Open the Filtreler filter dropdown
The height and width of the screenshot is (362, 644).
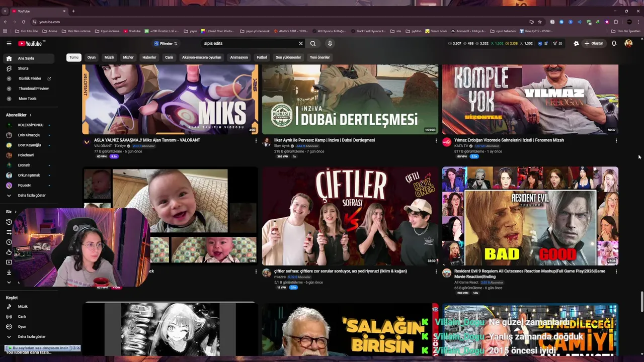tap(166, 44)
